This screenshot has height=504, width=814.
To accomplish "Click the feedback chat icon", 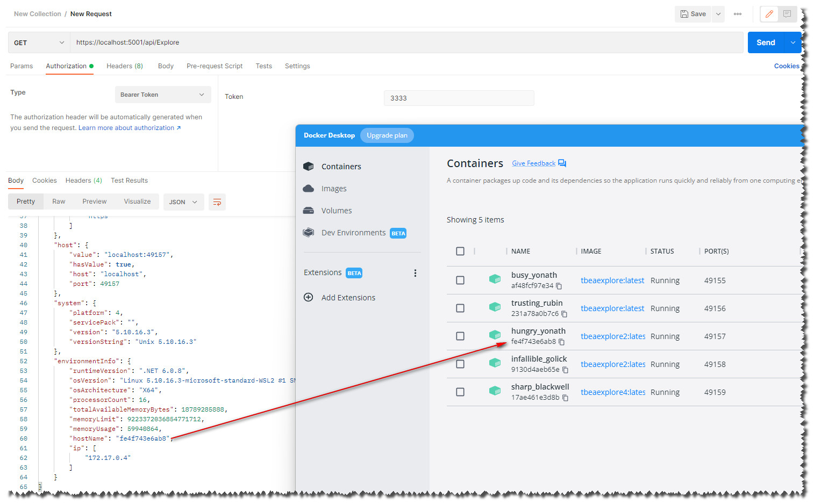I will tap(562, 163).
